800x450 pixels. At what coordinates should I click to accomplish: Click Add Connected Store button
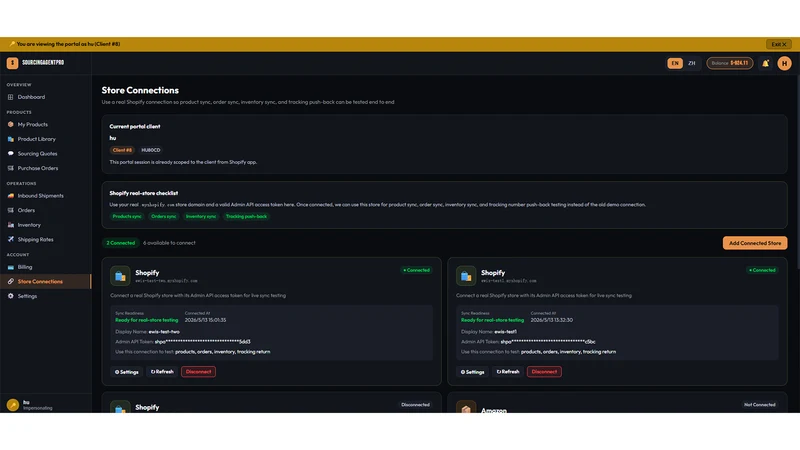pos(755,243)
